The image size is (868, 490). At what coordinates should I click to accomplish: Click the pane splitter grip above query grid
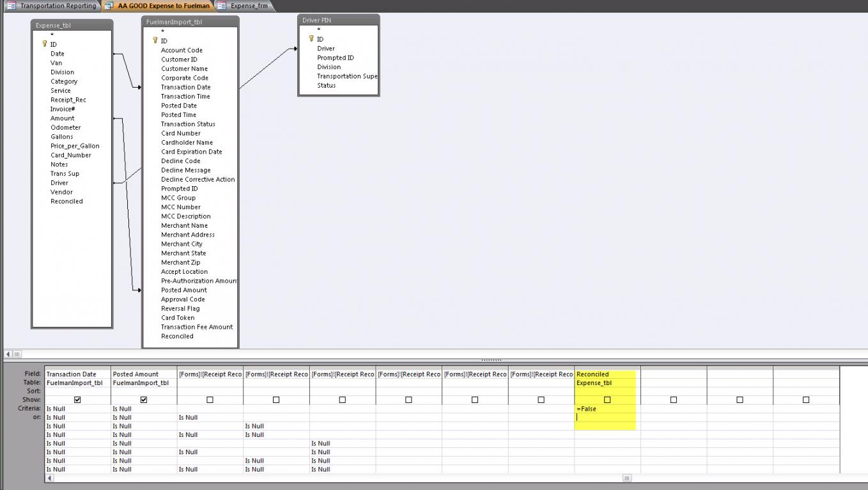[x=491, y=360]
